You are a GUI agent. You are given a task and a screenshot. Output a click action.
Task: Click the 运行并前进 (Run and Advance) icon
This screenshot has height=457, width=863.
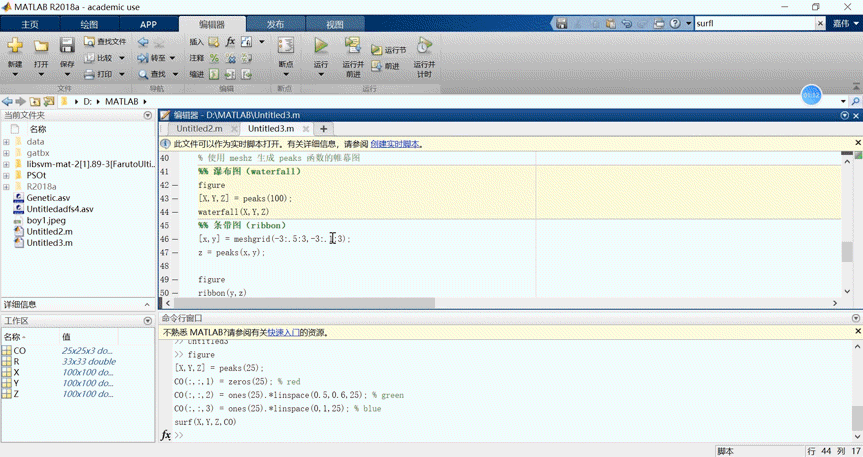tap(353, 46)
